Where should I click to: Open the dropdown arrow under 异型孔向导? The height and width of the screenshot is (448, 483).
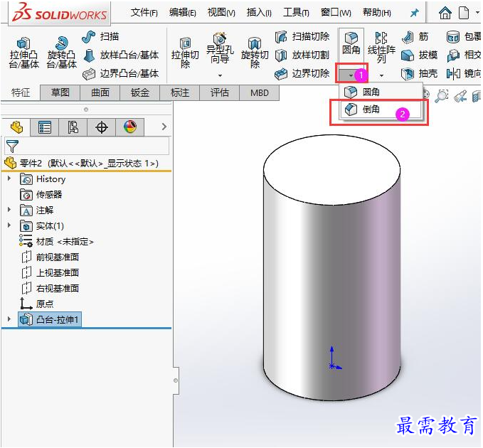[220, 75]
